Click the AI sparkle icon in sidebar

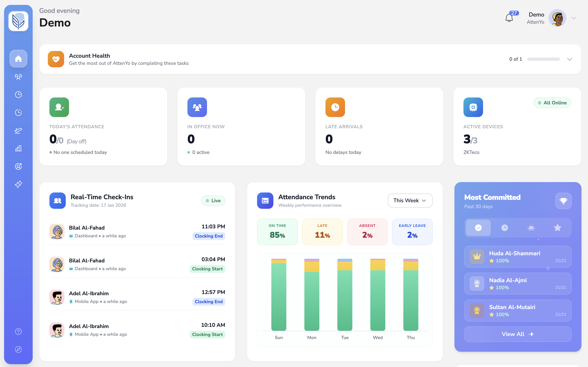(18, 184)
